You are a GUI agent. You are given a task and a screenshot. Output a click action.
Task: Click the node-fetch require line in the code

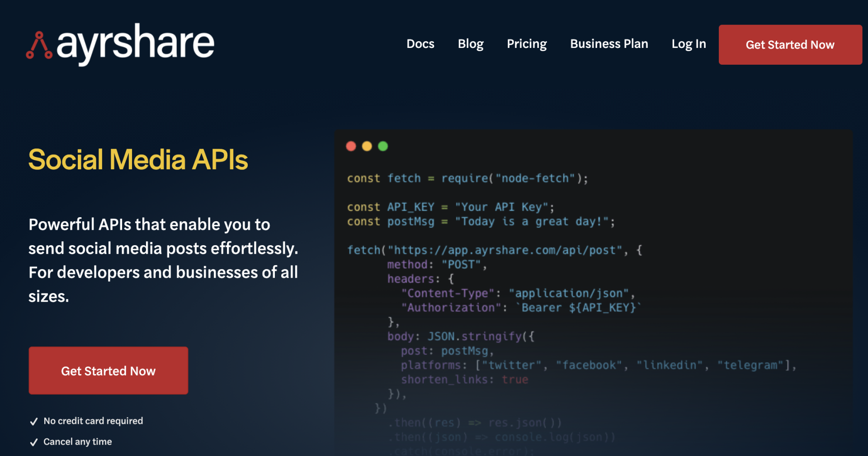467,179
